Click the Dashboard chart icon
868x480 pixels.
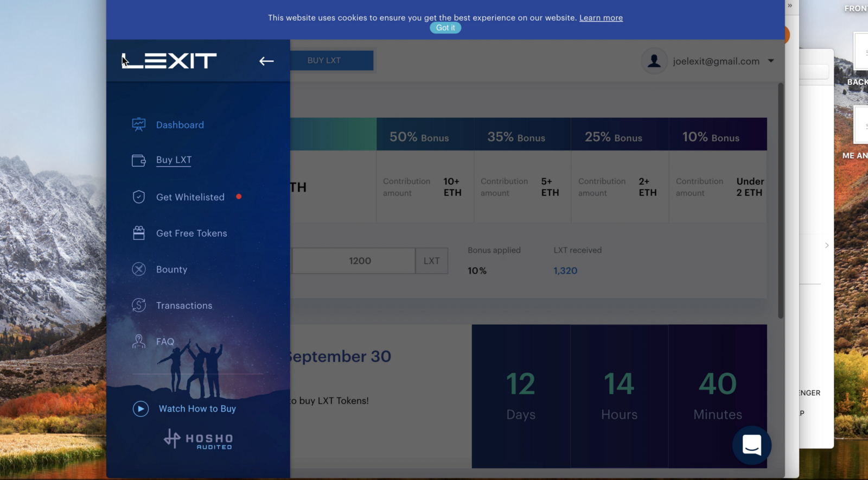click(x=139, y=125)
